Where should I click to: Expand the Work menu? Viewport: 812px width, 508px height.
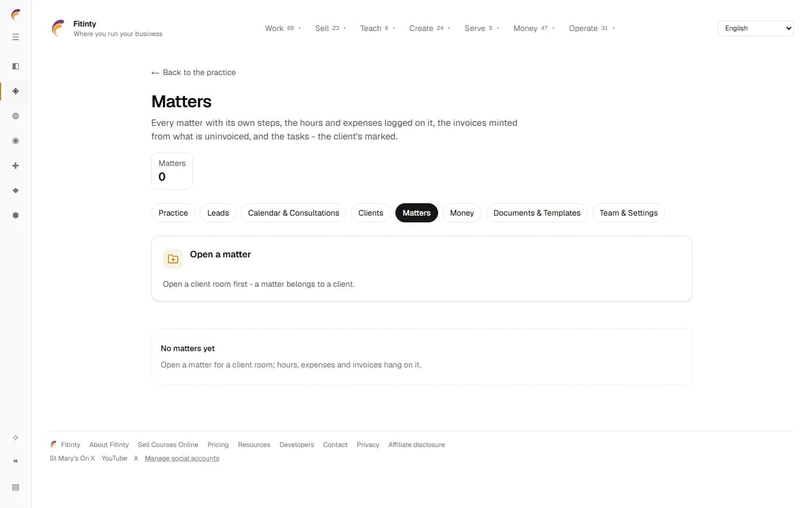pyautogui.click(x=283, y=28)
